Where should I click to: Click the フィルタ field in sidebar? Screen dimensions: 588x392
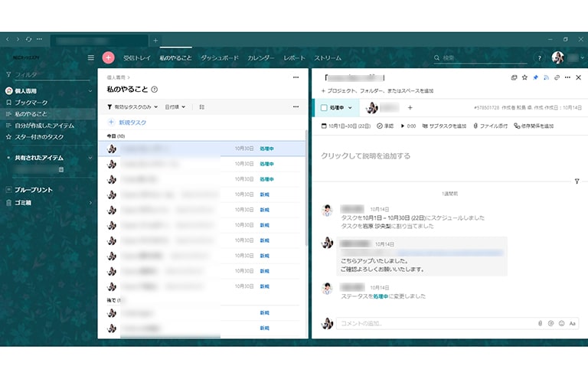48,75
